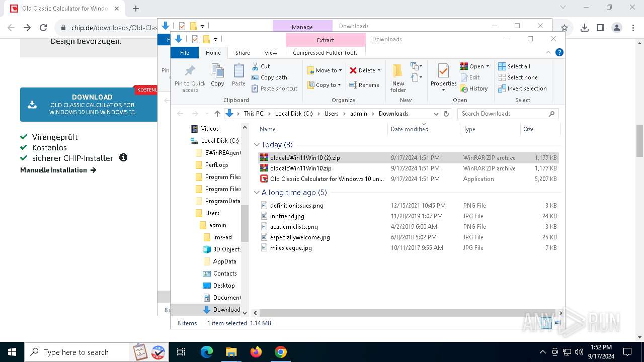Screen dimensions: 644x362
Task: Click Edit in the Open group
Action: [x=469, y=77]
